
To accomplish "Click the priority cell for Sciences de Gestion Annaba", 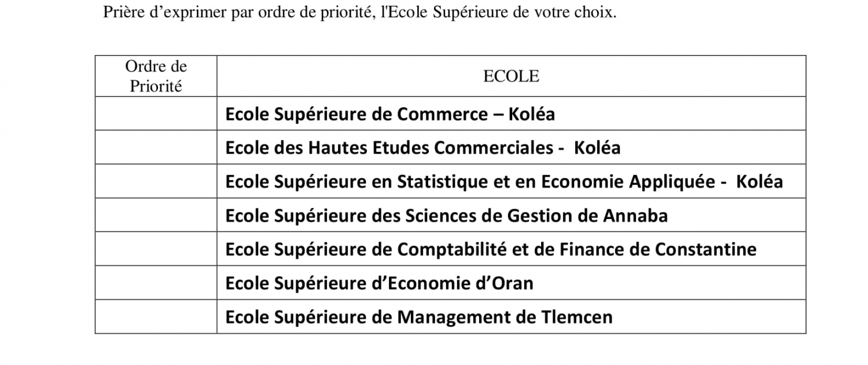I will (x=156, y=215).
